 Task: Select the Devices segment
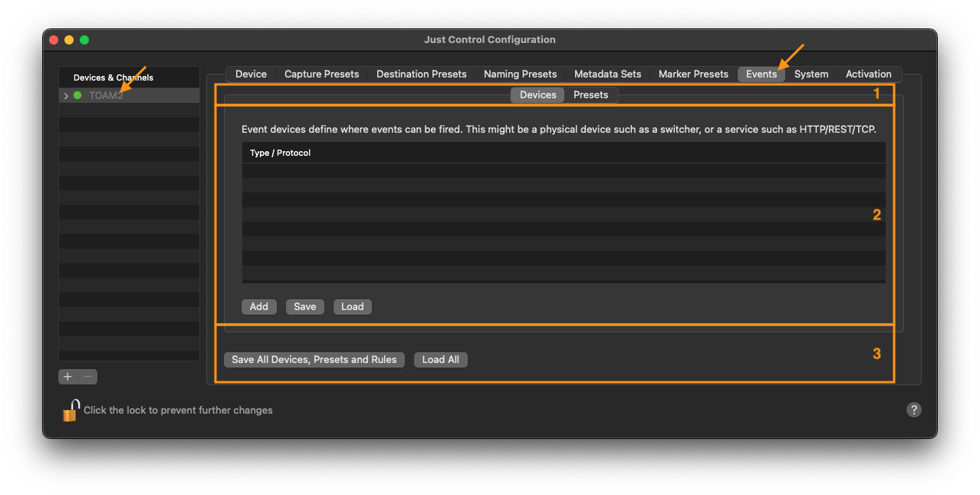click(538, 95)
